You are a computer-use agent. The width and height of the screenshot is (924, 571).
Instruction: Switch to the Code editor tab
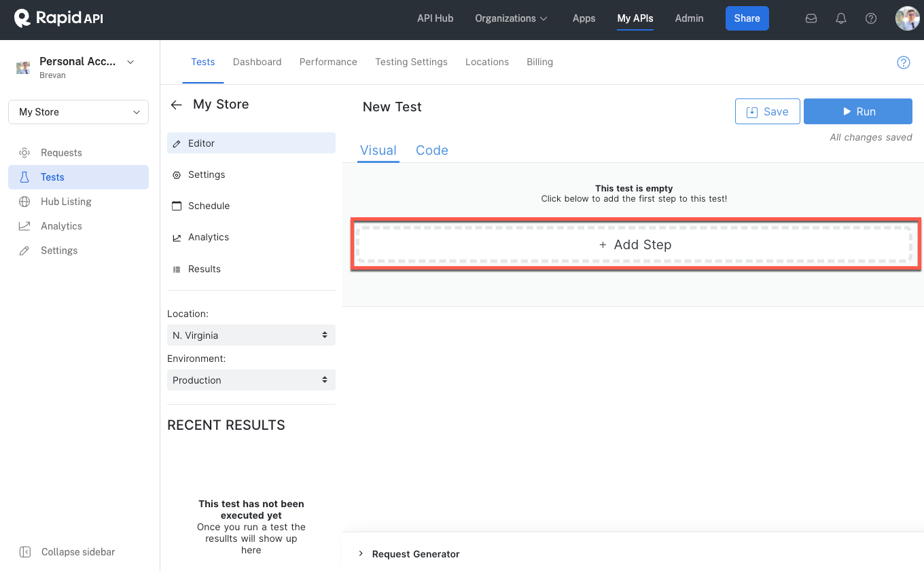coord(432,151)
